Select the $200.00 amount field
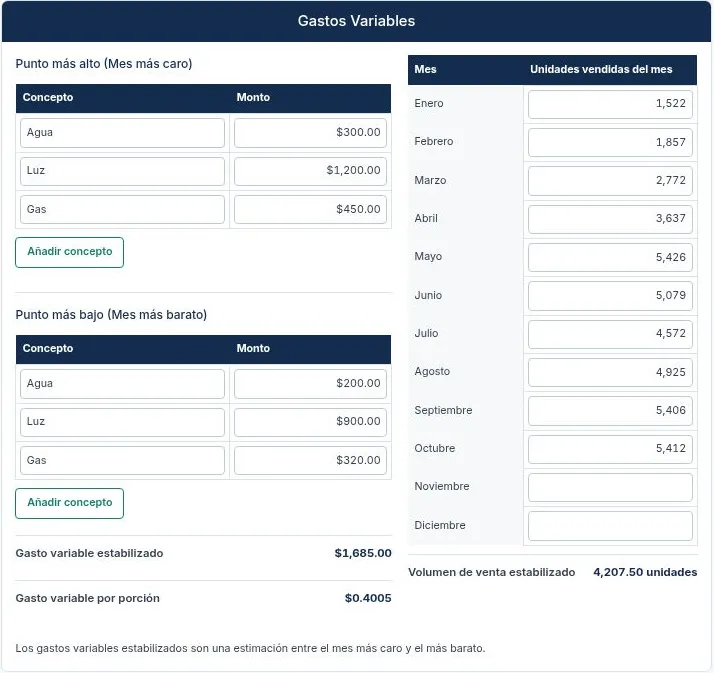 pos(310,383)
